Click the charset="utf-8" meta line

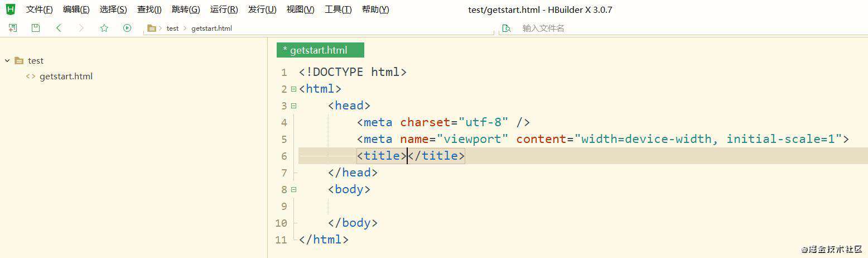[443, 122]
